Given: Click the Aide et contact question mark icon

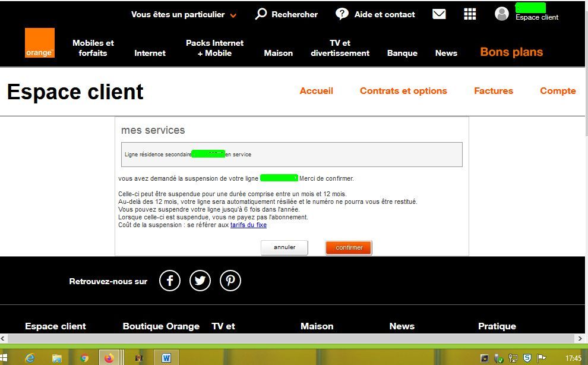Looking at the screenshot, I should [x=342, y=14].
